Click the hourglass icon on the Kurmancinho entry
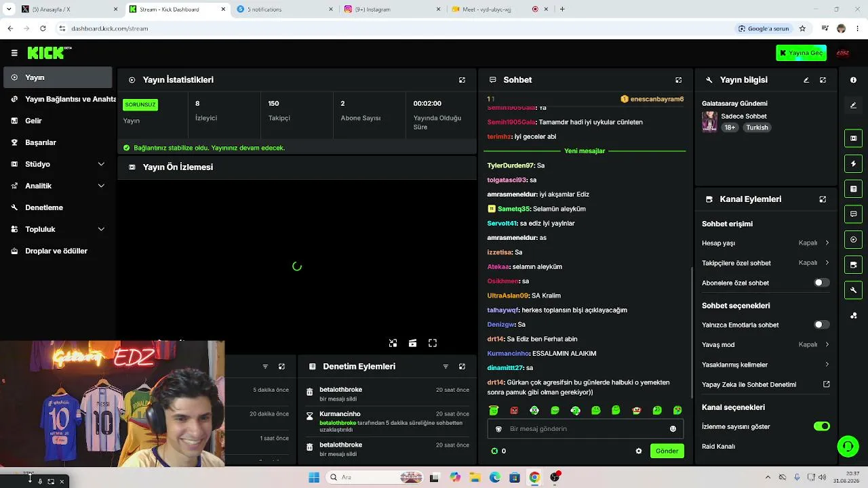 tap(310, 416)
